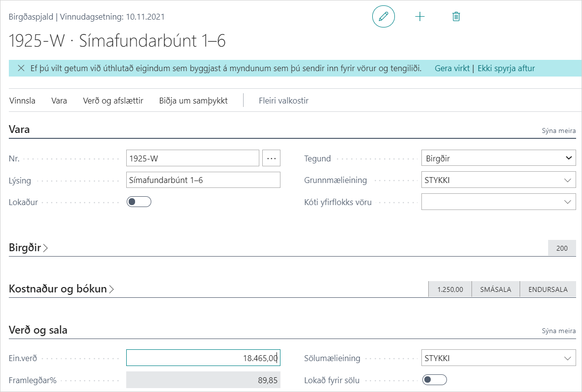
Task: Toggle the Lokað fyrir sölu switch
Action: (435, 379)
